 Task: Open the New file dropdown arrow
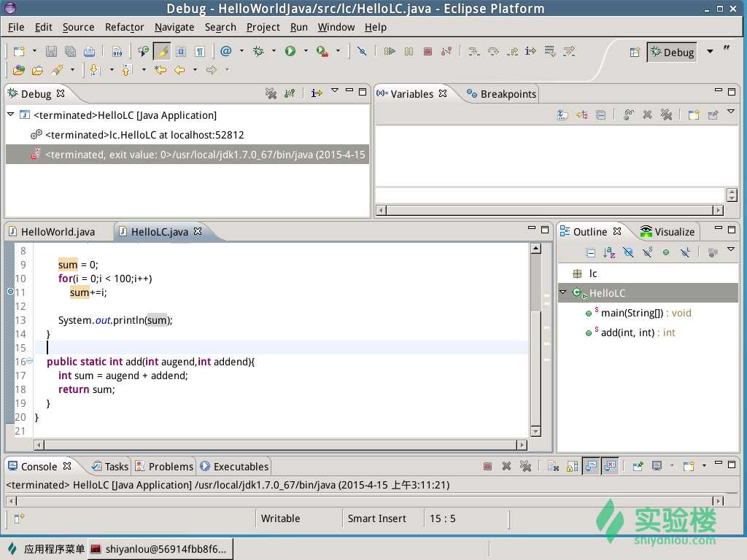click(34, 50)
